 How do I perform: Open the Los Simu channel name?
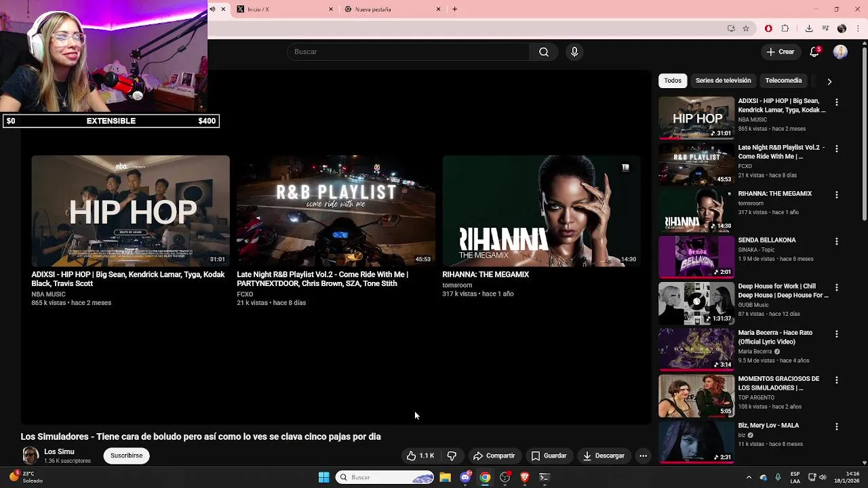click(x=59, y=452)
